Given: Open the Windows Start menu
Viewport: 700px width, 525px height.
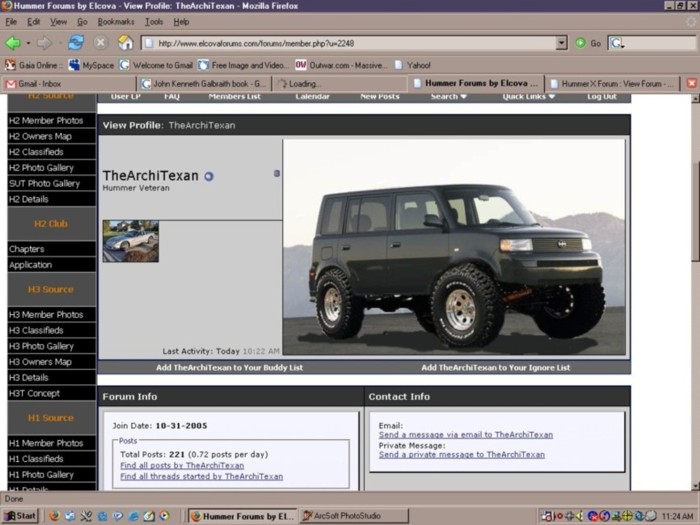Looking at the screenshot, I should pos(20,516).
